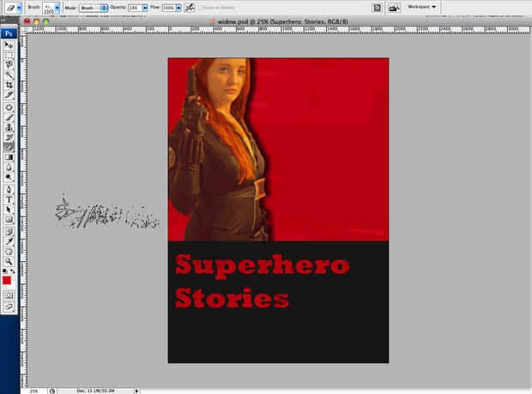Select the Clone Stamp tool
Image resolution: width=532 pixels, height=394 pixels.
coord(9,128)
